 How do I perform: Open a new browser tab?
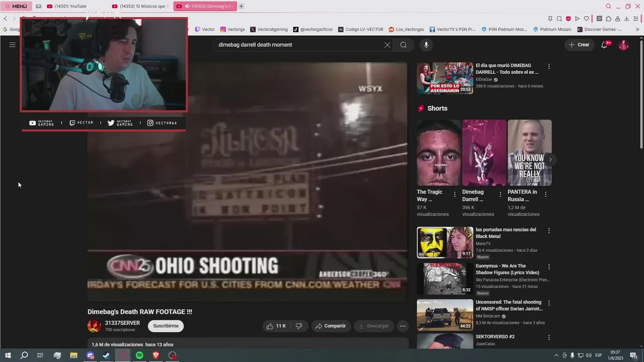point(241,6)
